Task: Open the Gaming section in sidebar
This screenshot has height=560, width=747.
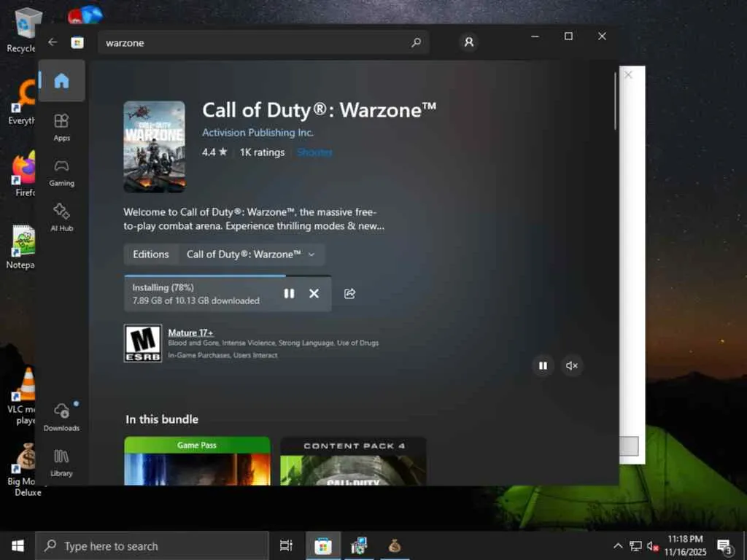Action: pyautogui.click(x=61, y=173)
